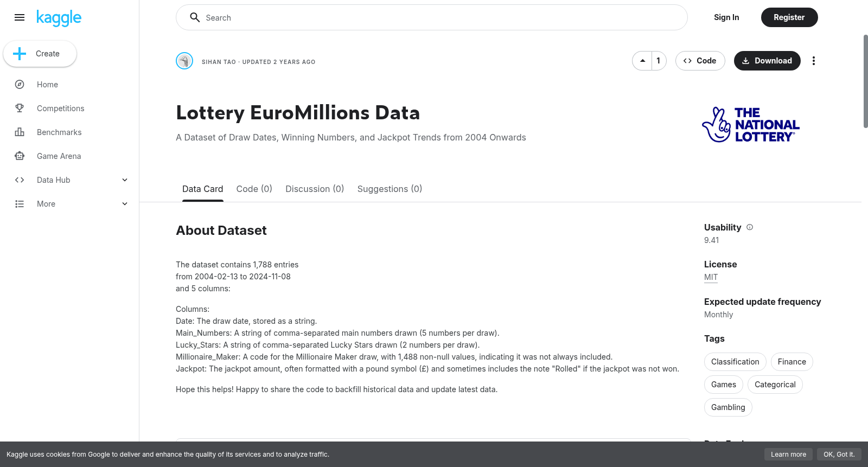
Task: Open Benchmarks bar chart icon
Action: [x=20, y=132]
